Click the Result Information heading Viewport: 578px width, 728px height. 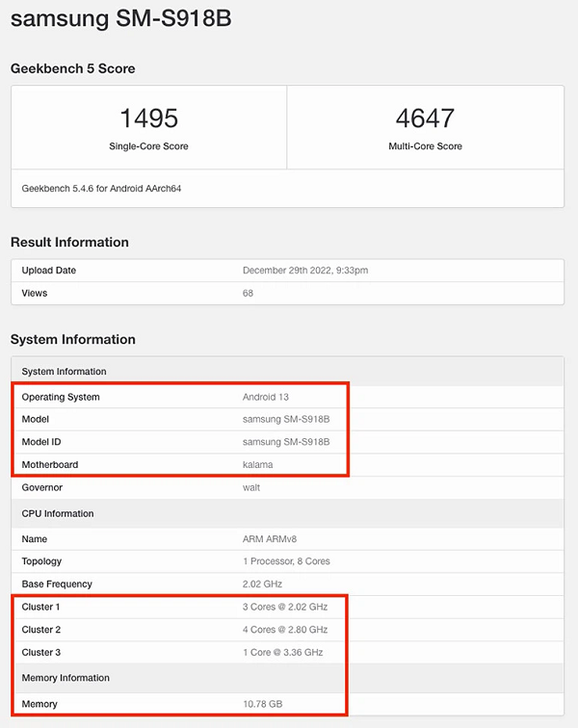coord(69,242)
